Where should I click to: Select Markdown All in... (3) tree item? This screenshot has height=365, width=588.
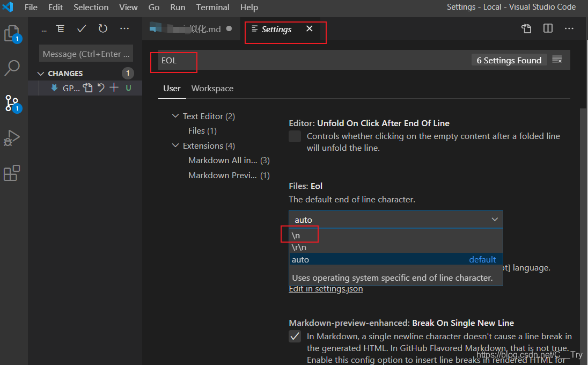pos(229,160)
